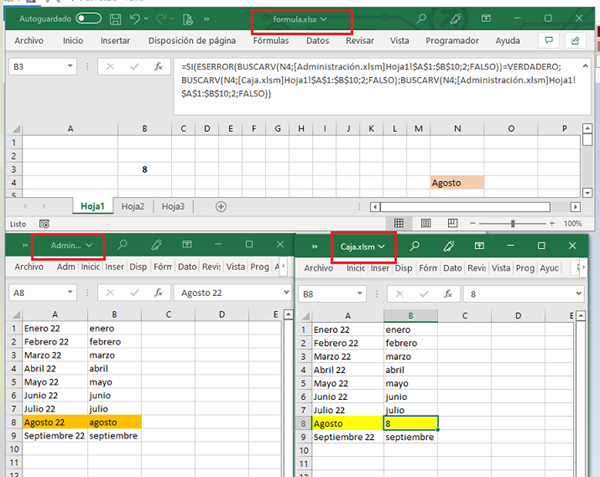Viewport: 600px width, 477px height.
Task: Select the yellow cell B8 in Caja.xlsm
Action: [411, 424]
